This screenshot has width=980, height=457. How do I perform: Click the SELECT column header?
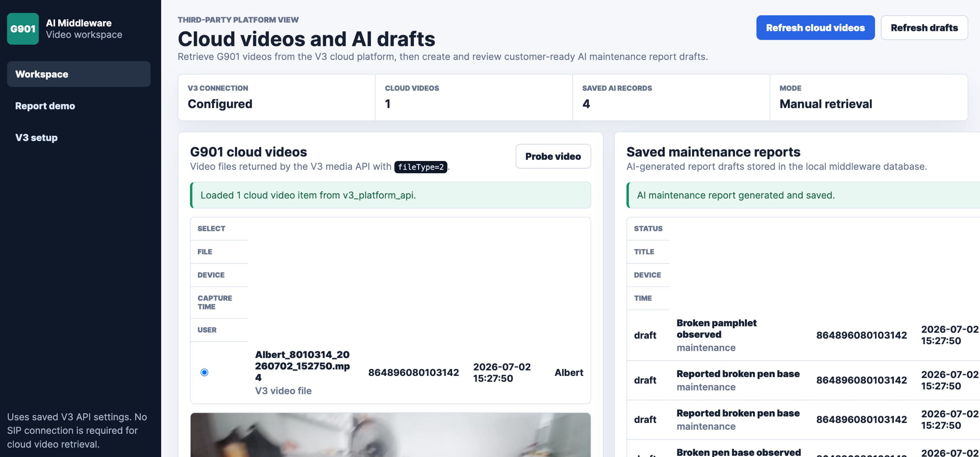211,229
